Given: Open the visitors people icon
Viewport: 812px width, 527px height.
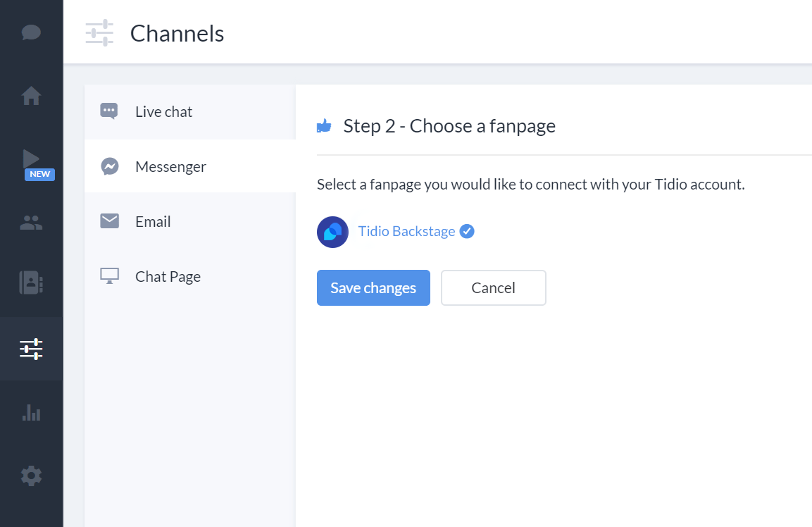Looking at the screenshot, I should coord(31,223).
